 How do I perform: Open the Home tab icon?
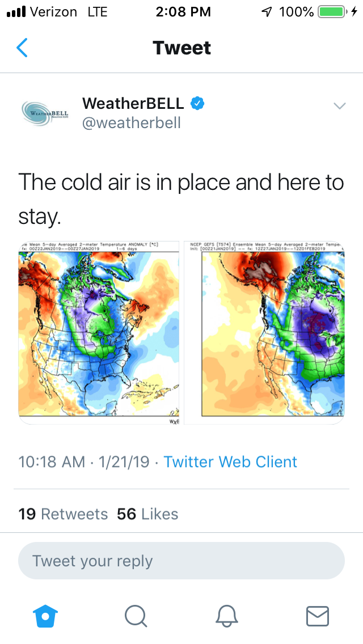click(x=45, y=616)
